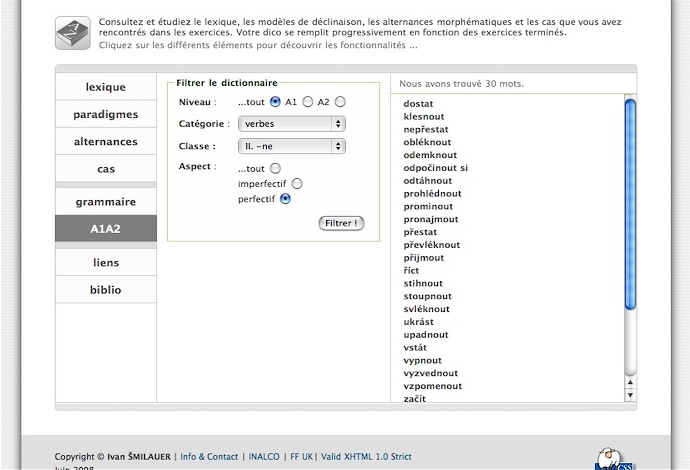Screen dimensions: 690x470
Task: Select the word 'začít'
Action: [414, 399]
